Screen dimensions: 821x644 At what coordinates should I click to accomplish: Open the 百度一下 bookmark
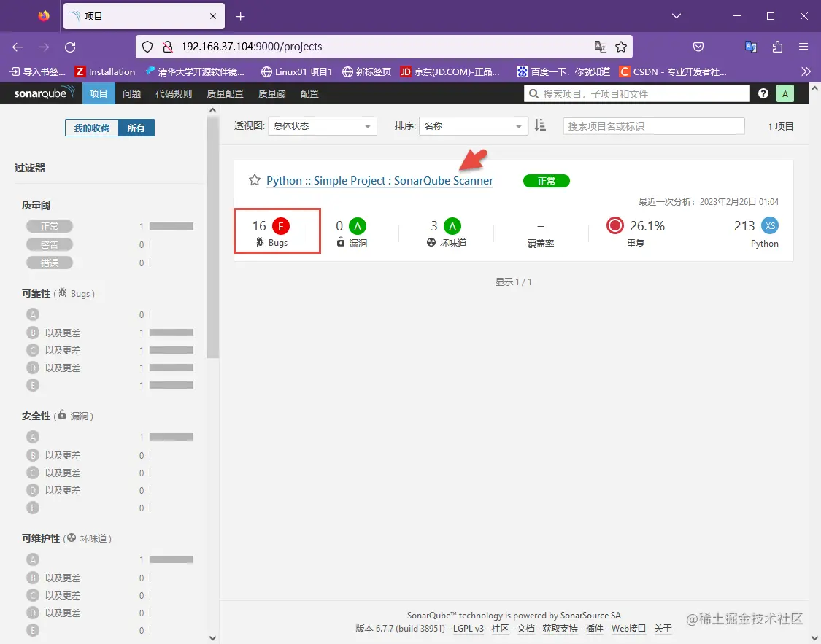tap(563, 71)
